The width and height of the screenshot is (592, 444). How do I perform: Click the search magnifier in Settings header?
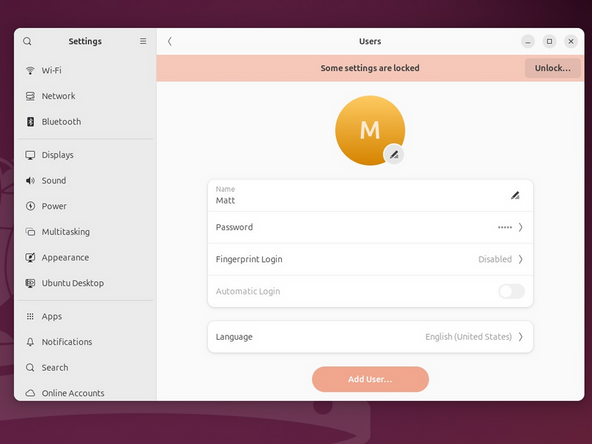(27, 41)
